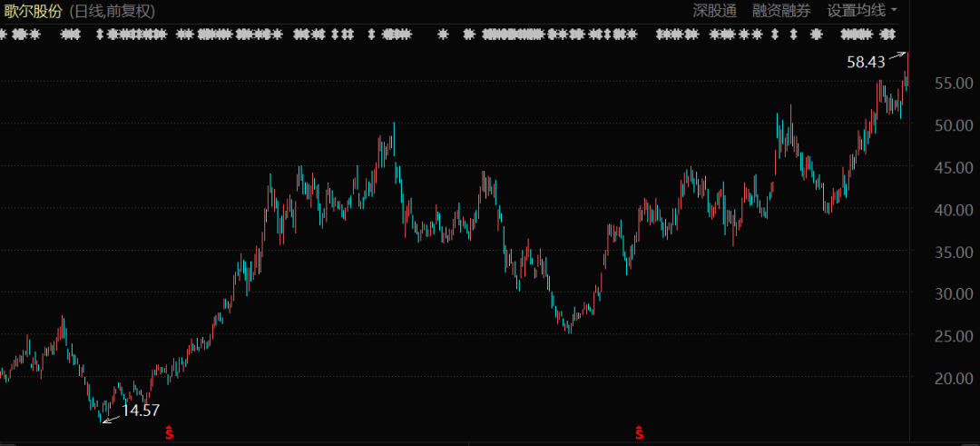The image size is (980, 446).
Task: Click the arrow pointing to the 58.43 high
Action: tap(897, 56)
